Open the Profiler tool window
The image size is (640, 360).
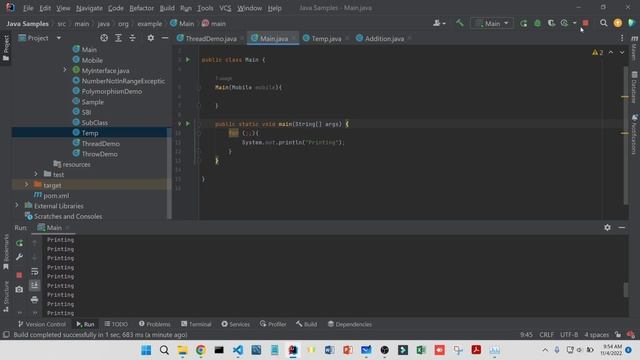pyautogui.click(x=273, y=324)
